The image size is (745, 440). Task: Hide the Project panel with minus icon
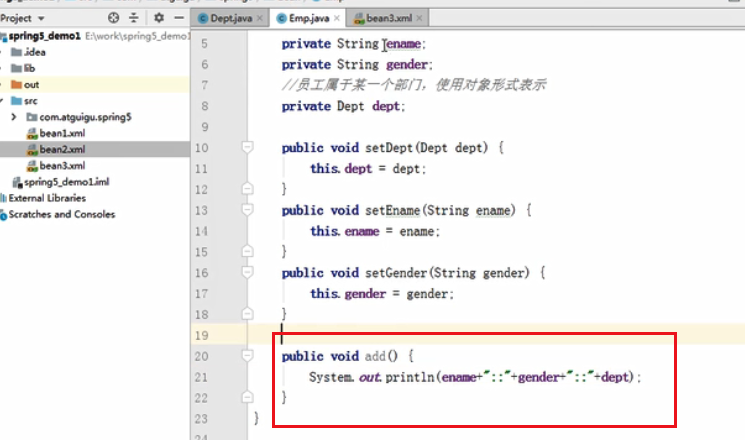(x=179, y=18)
